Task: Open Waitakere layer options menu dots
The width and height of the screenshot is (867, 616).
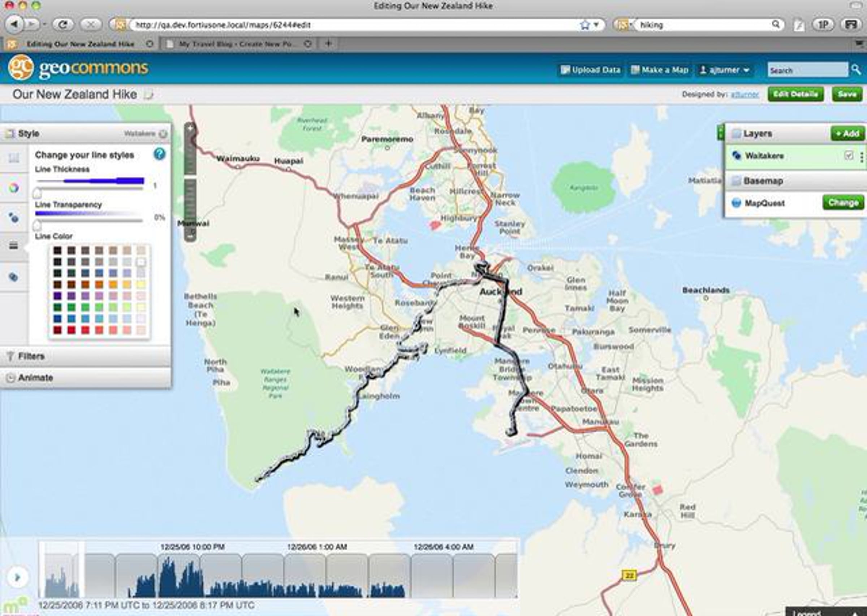Action: point(861,157)
